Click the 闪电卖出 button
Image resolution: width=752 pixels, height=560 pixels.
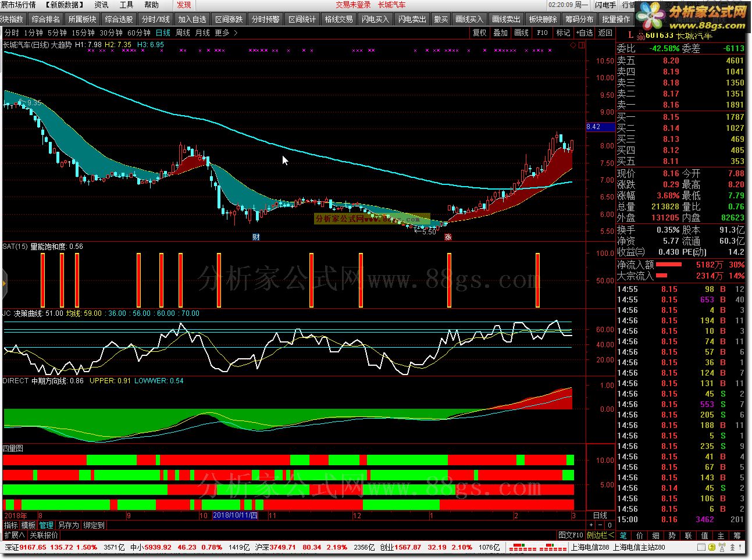click(412, 19)
